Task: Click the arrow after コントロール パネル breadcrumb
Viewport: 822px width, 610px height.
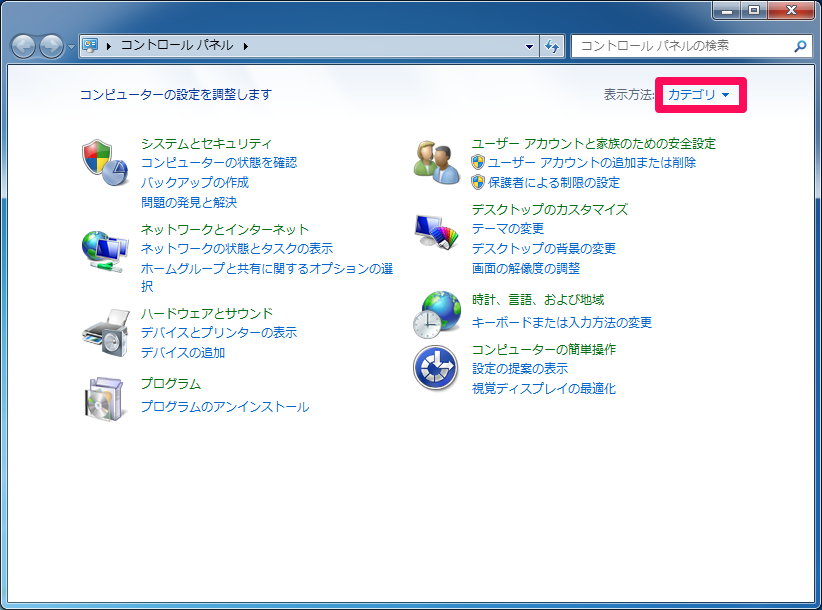Action: point(245,46)
